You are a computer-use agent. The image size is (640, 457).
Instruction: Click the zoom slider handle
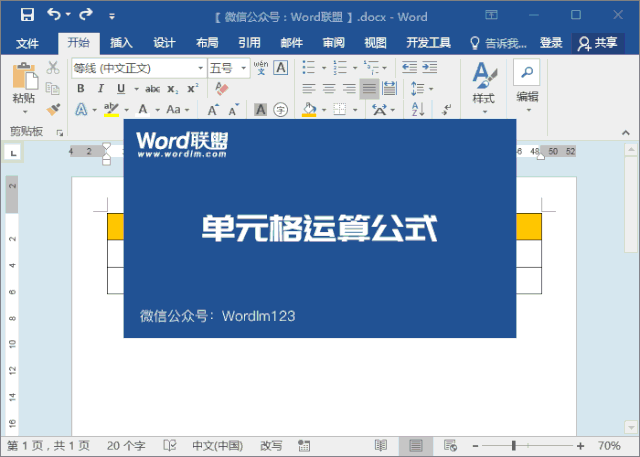pos(513,446)
